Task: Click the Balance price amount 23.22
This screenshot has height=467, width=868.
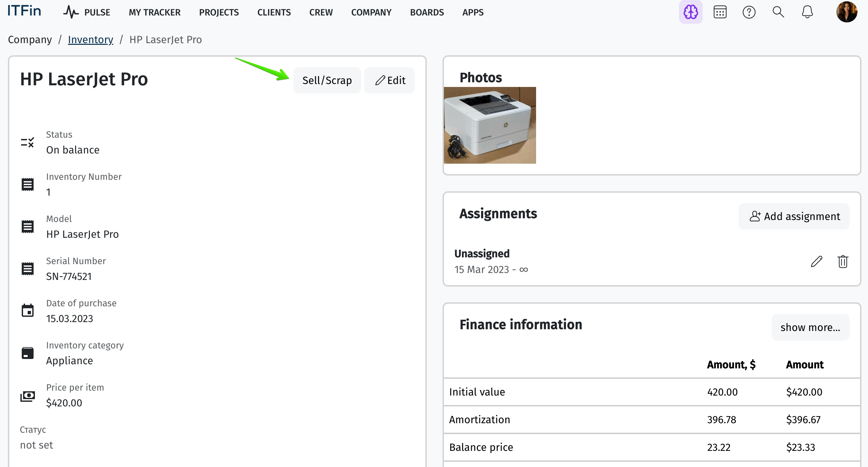Action: pyautogui.click(x=719, y=447)
